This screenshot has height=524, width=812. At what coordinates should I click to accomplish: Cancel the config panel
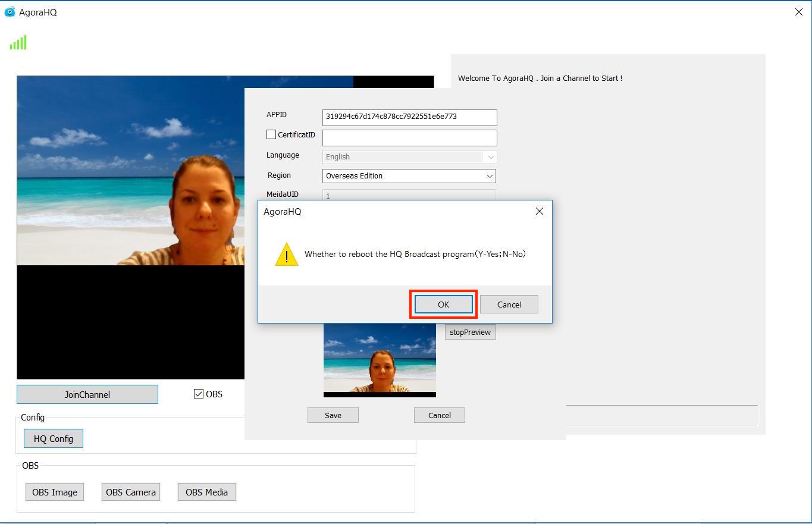pyautogui.click(x=440, y=415)
